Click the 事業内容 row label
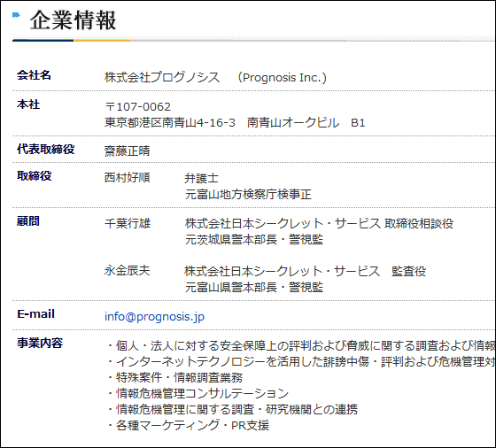The width and height of the screenshot is (496, 448). pyautogui.click(x=40, y=343)
